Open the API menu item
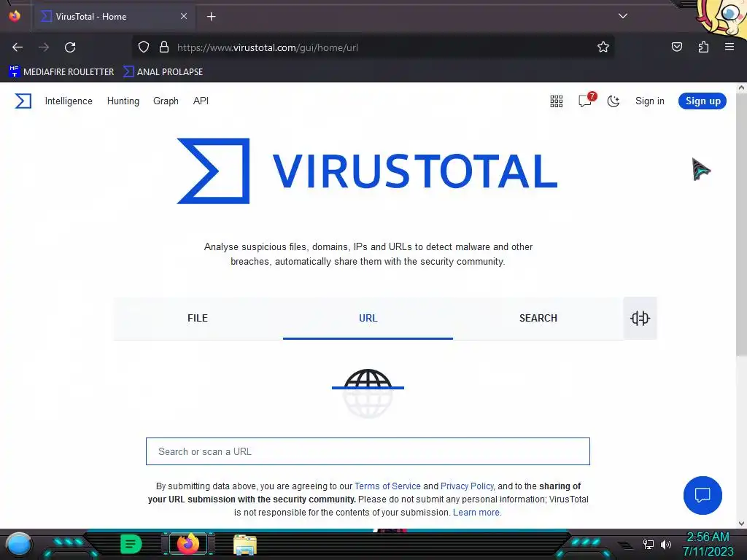This screenshot has height=560, width=747. pyautogui.click(x=201, y=101)
